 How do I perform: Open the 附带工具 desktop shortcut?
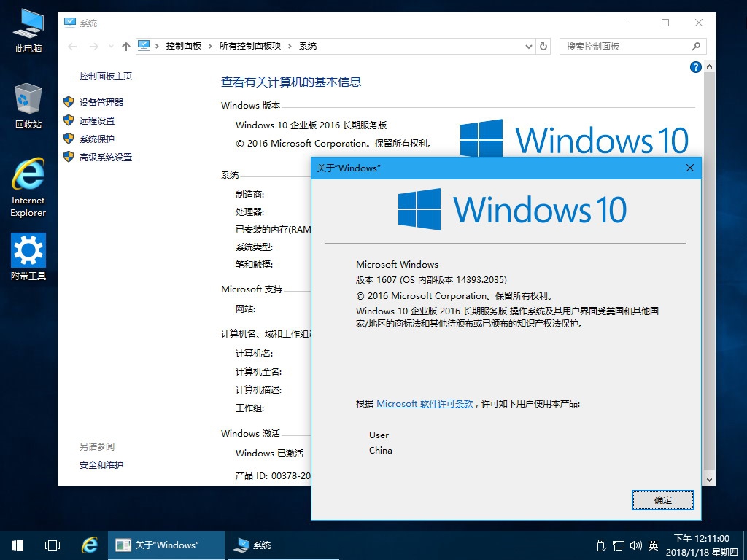click(x=28, y=257)
